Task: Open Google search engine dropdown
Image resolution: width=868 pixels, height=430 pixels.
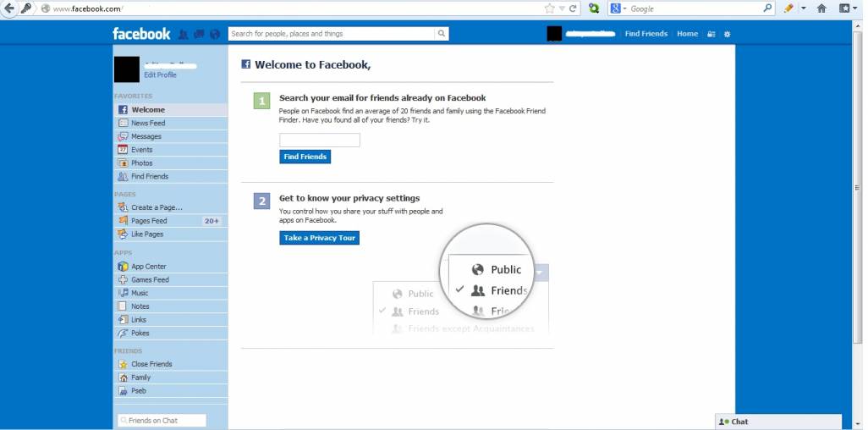Action: [618, 8]
